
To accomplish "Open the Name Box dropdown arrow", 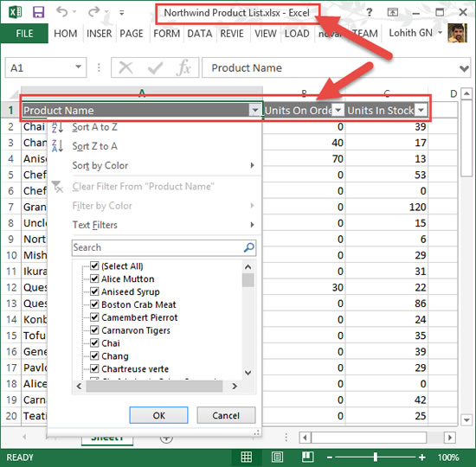I will click(x=78, y=67).
